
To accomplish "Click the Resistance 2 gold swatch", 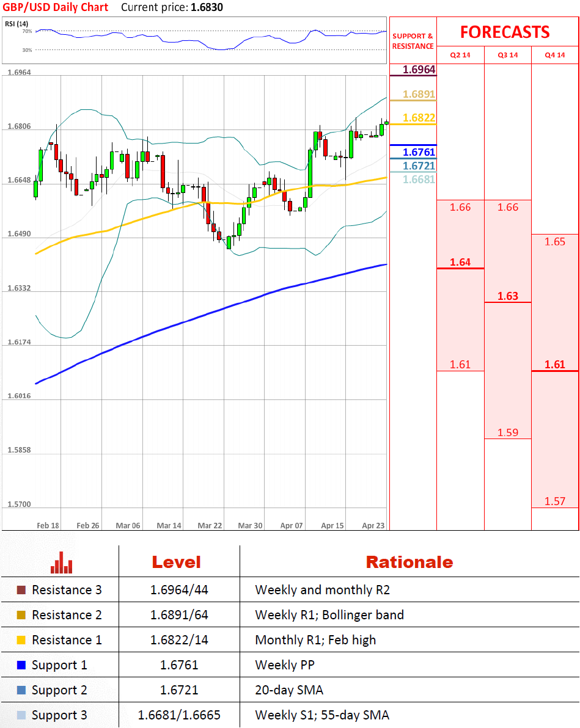I will click(x=21, y=615).
